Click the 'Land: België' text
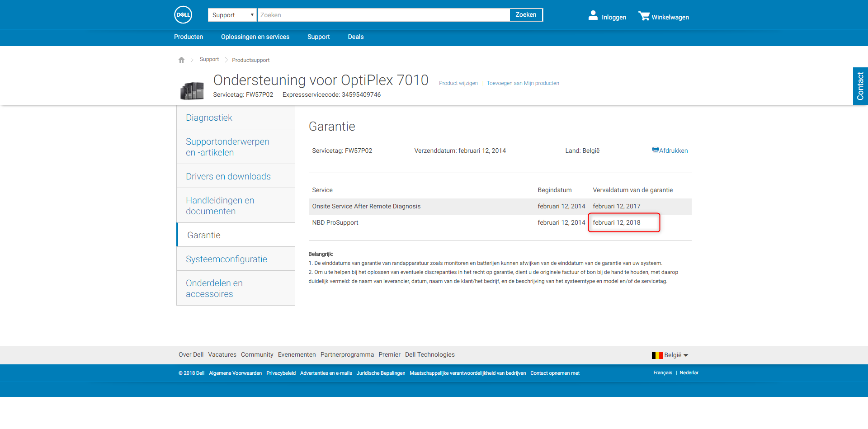The image size is (868, 429). (582, 151)
